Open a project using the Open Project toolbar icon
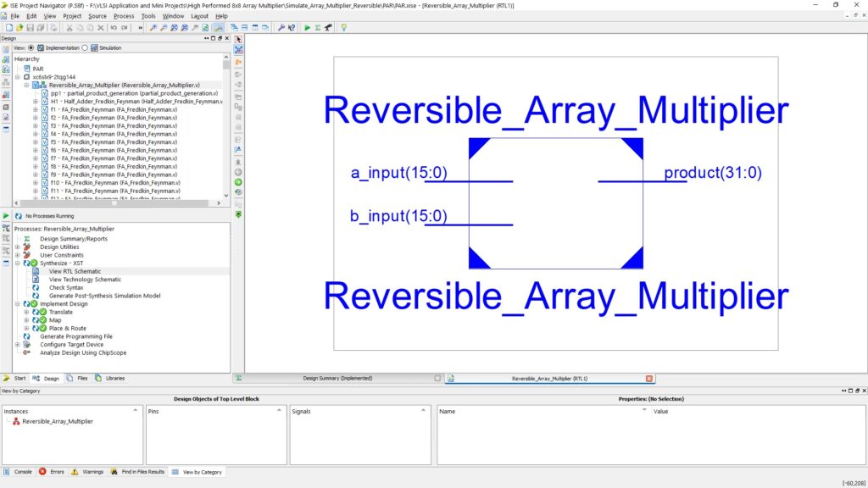Screen dimensions: 868x488 click(x=19, y=27)
